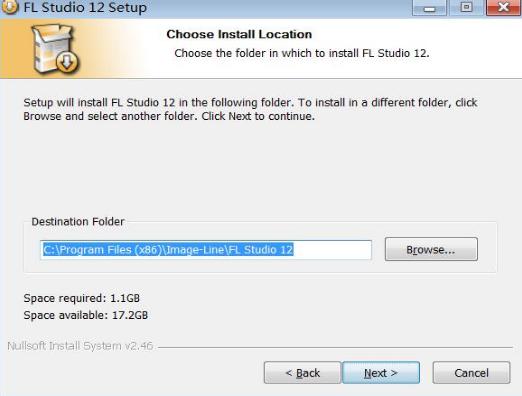This screenshot has width=522, height=396.
Task: Click the orange download arrow badge
Action: tap(67, 62)
